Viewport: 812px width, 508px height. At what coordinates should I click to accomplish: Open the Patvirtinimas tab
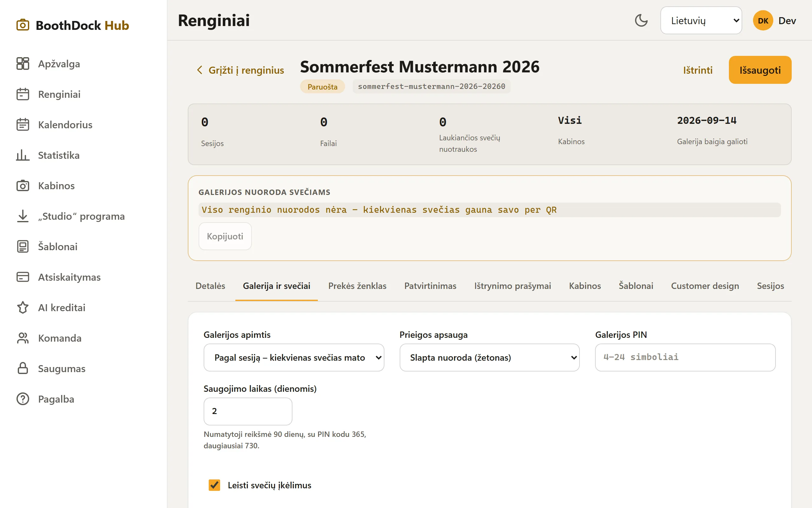pyautogui.click(x=430, y=286)
